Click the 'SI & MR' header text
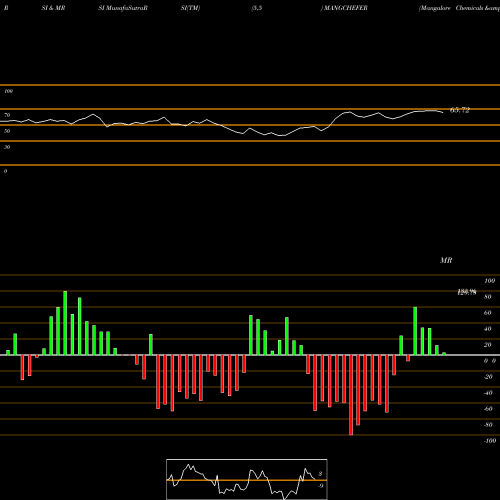Viewport: 500px width, 500px height. 53,8
